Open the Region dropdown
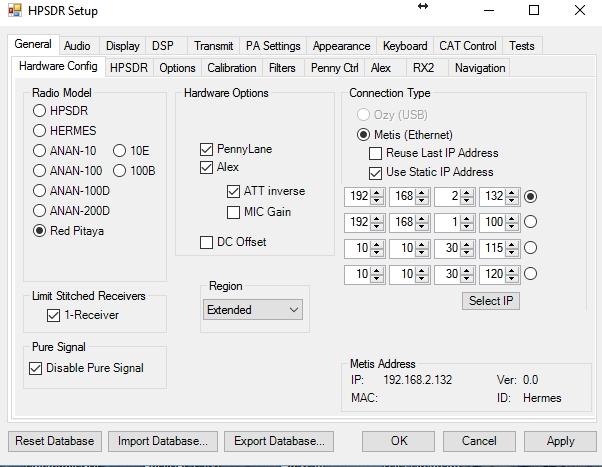 tap(253, 310)
